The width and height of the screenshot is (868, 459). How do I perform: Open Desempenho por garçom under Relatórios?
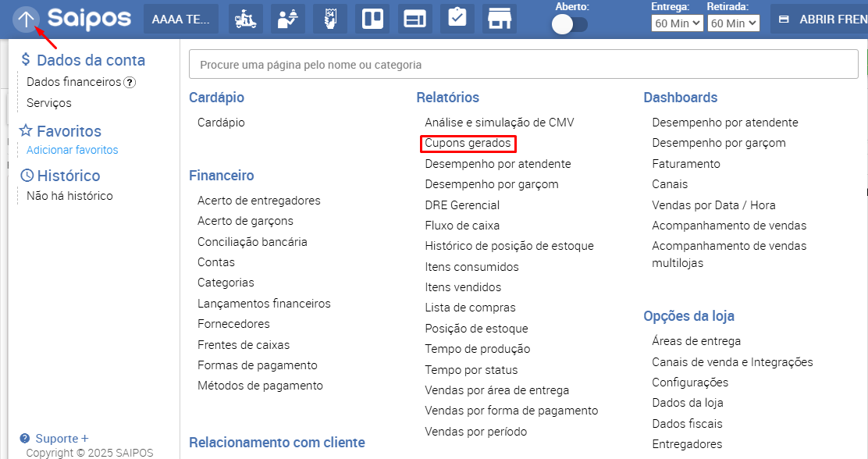[x=492, y=184]
